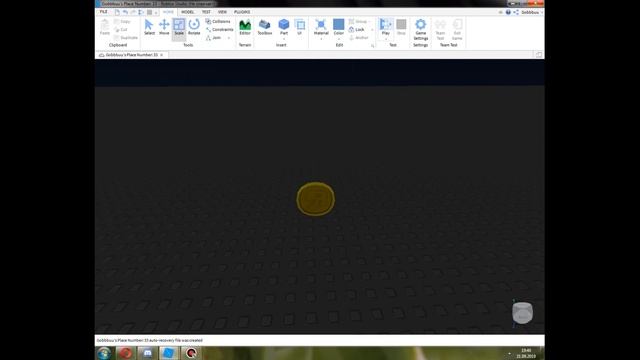Open the Material picker

coord(321,26)
